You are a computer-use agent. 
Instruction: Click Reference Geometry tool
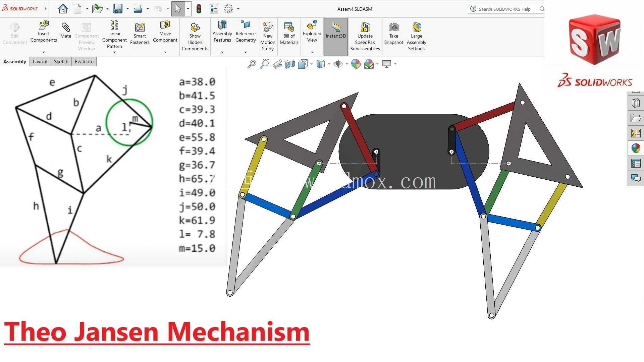point(246,31)
